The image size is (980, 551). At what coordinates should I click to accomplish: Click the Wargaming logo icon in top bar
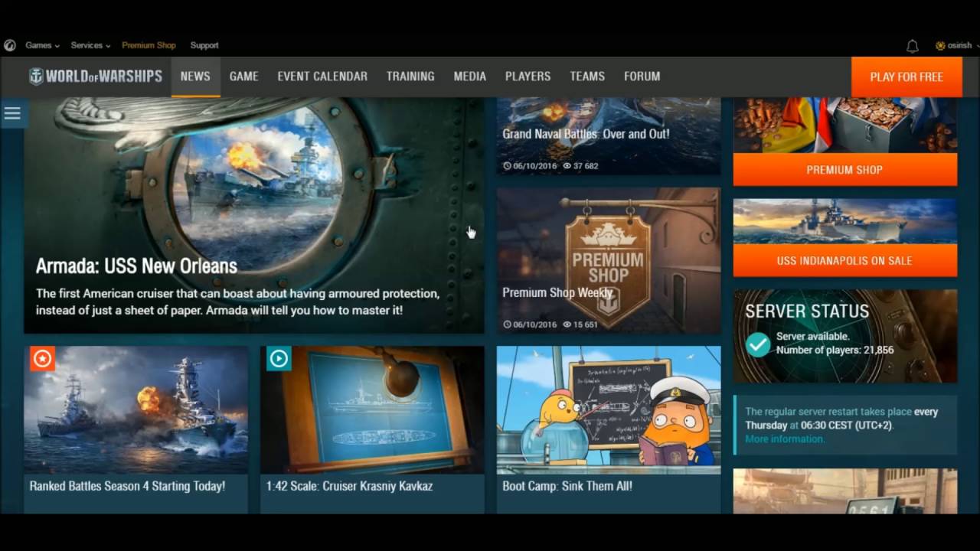[x=9, y=45]
